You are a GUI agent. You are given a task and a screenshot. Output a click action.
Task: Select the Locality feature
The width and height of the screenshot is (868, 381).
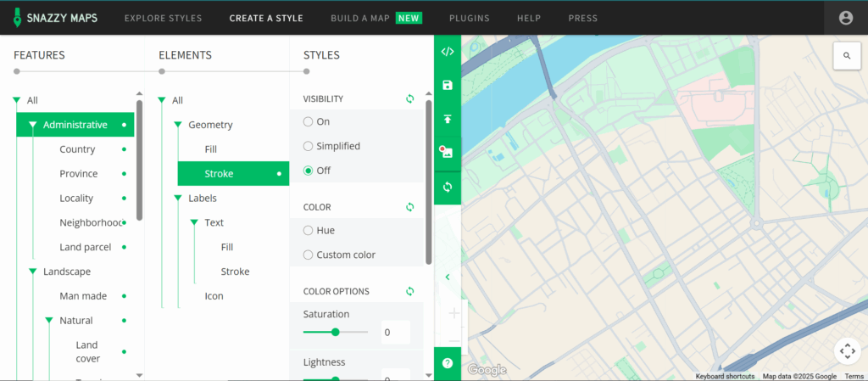point(76,199)
